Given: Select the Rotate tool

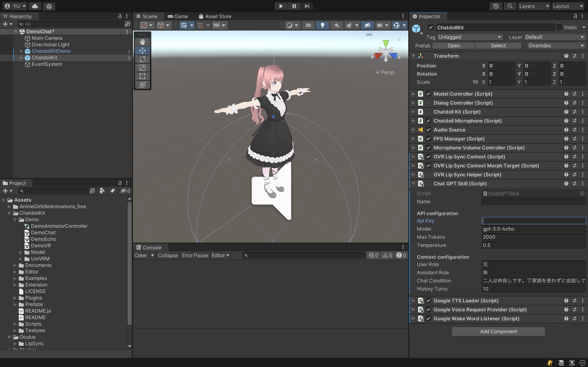Looking at the screenshot, I should [x=142, y=59].
